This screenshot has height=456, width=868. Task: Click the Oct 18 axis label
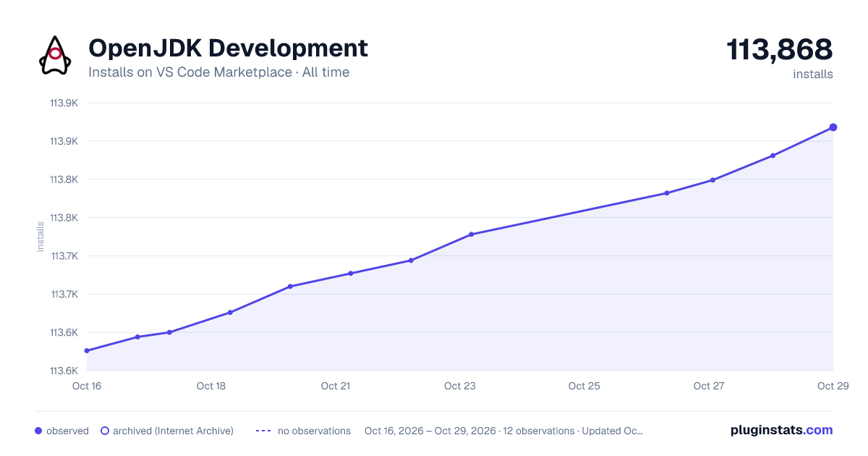click(211, 386)
